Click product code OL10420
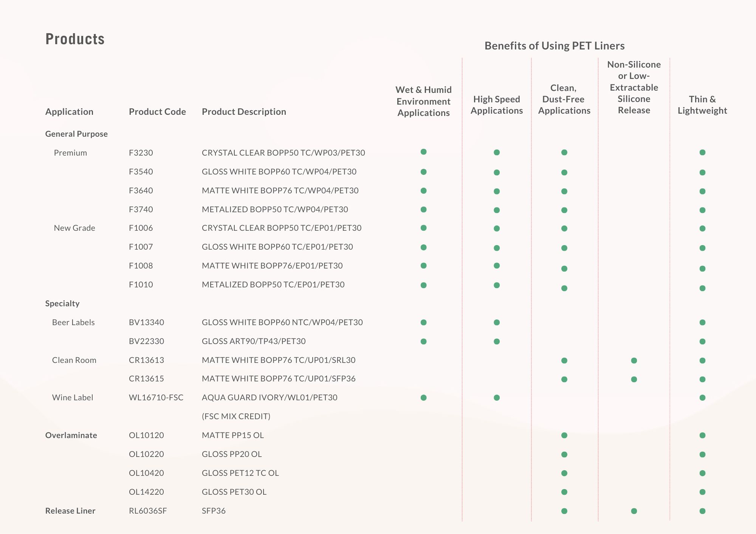 tap(147, 473)
